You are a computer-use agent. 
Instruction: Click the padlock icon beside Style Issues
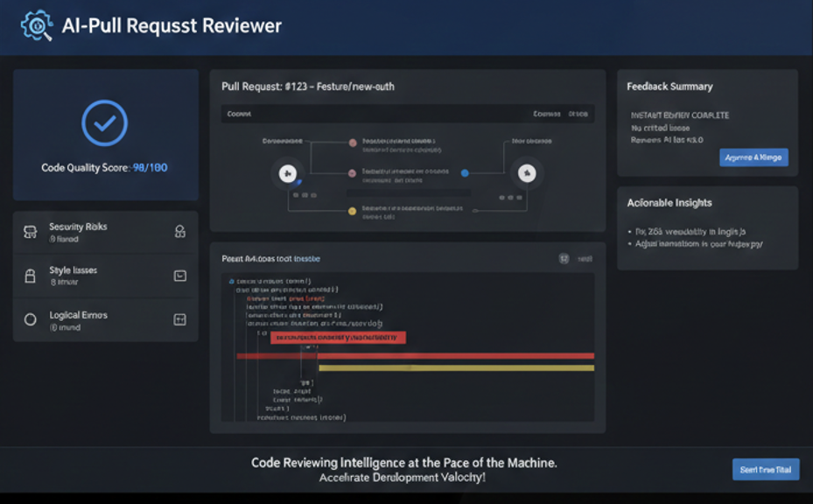coord(30,276)
